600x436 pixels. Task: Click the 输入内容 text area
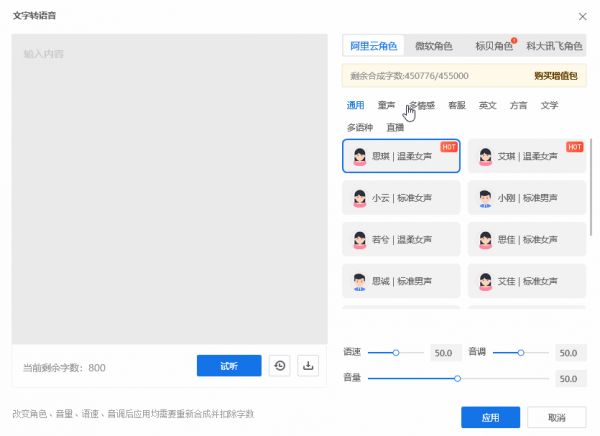(x=170, y=189)
